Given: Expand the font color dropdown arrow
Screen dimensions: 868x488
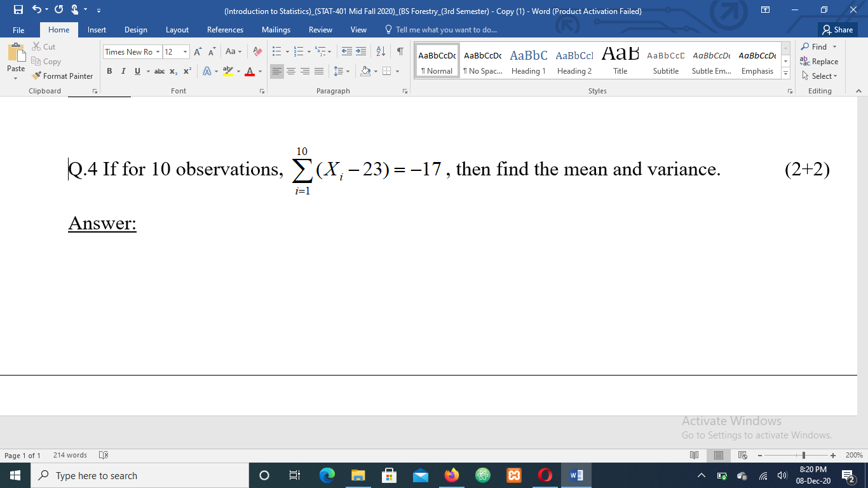Looking at the screenshot, I should point(260,71).
